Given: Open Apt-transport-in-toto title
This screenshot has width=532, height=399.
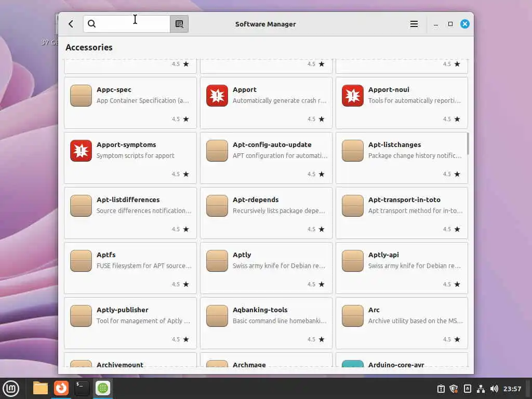Looking at the screenshot, I should 404,199.
